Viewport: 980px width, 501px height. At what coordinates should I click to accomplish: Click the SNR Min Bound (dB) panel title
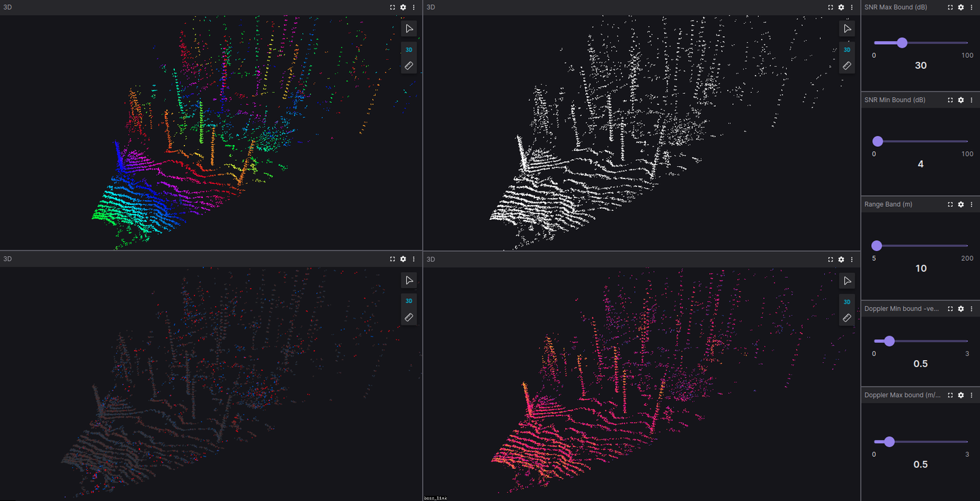895,100
